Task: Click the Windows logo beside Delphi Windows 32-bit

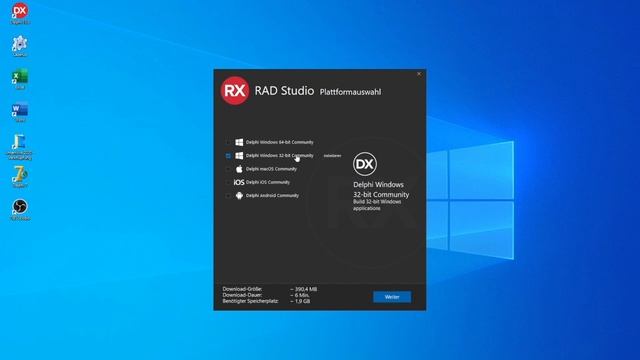Action: pos(239,156)
